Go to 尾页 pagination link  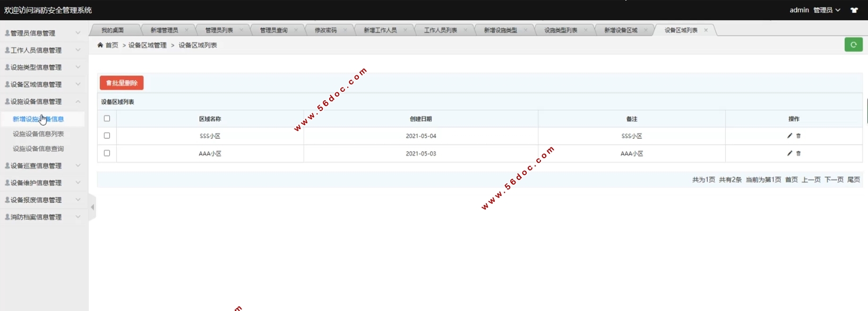(854, 180)
